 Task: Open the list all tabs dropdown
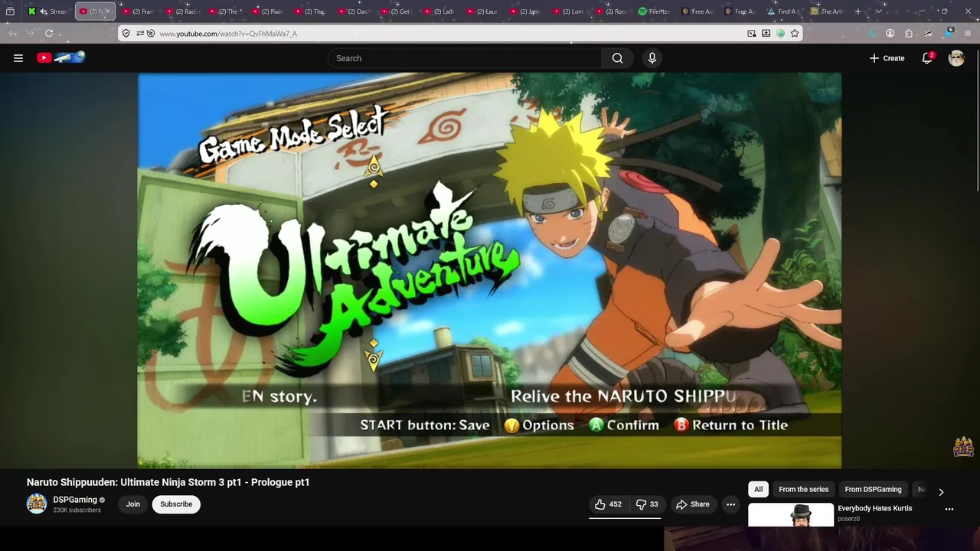click(x=878, y=11)
